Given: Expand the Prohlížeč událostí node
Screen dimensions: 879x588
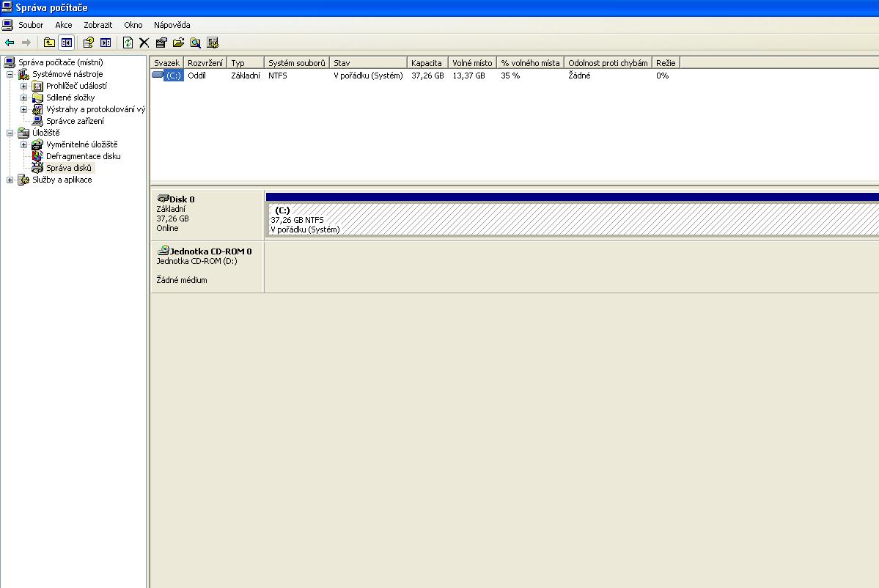Looking at the screenshot, I should point(23,86).
